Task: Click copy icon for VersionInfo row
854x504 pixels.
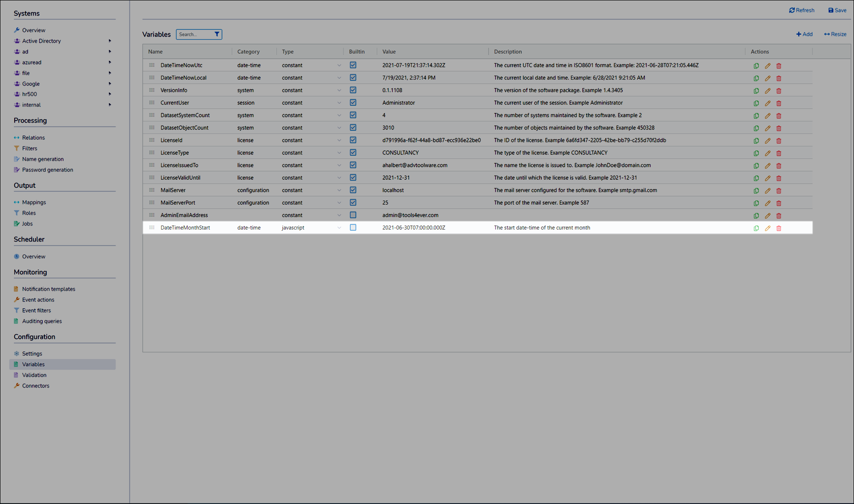Action: [756, 91]
